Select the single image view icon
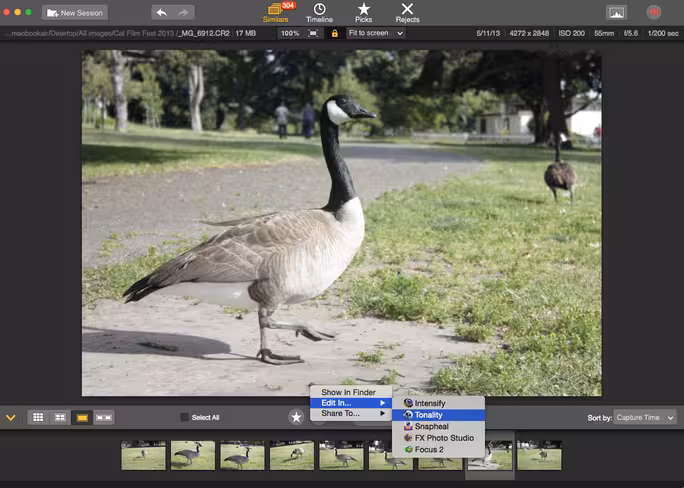Image resolution: width=684 pixels, height=488 pixels. (82, 417)
